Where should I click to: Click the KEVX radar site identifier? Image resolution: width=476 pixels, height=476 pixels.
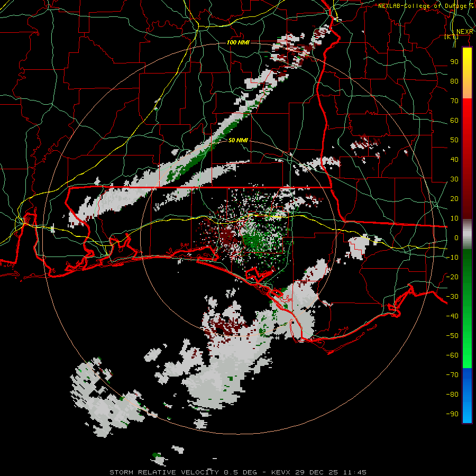[280, 472]
